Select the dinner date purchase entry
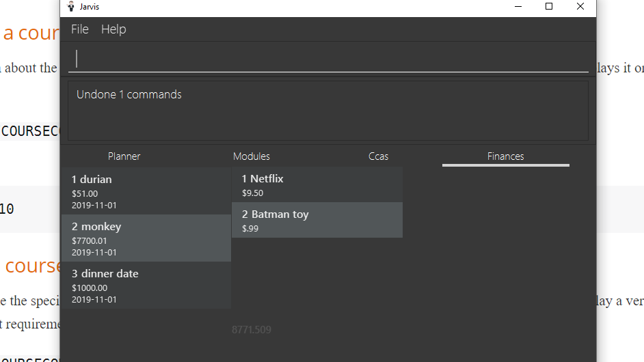This screenshot has width=644, height=362. click(146, 286)
